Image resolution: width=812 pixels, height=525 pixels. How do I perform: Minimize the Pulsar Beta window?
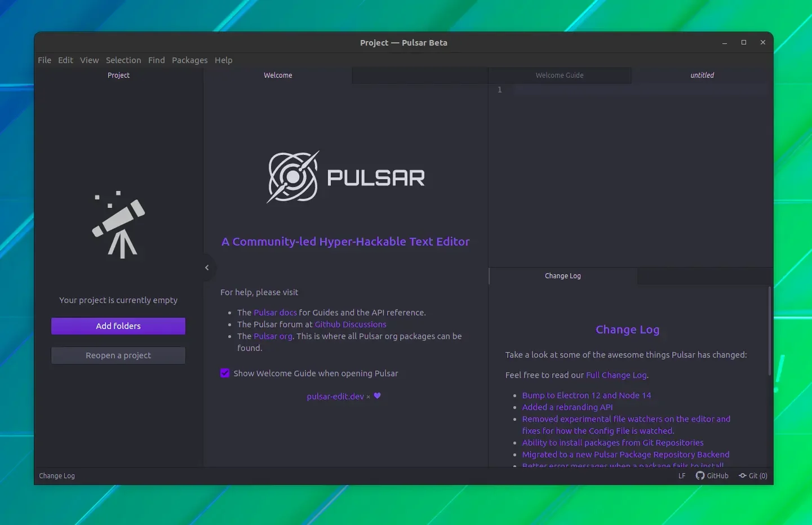click(x=725, y=43)
